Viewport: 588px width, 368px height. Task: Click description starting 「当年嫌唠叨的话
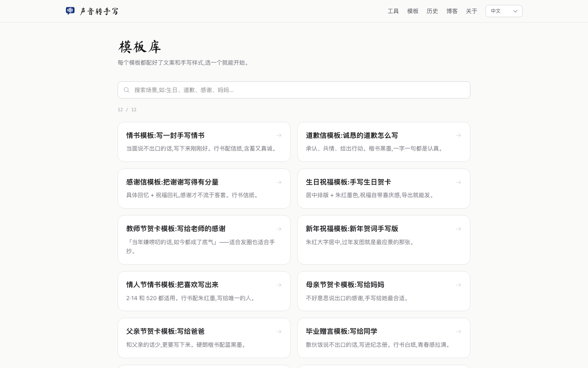click(200, 247)
